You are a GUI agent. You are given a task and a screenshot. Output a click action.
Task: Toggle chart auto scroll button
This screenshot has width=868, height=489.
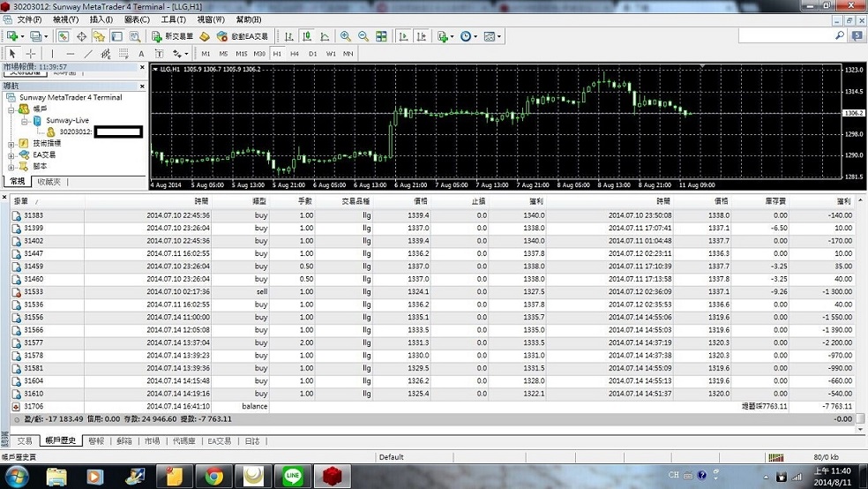click(x=403, y=36)
